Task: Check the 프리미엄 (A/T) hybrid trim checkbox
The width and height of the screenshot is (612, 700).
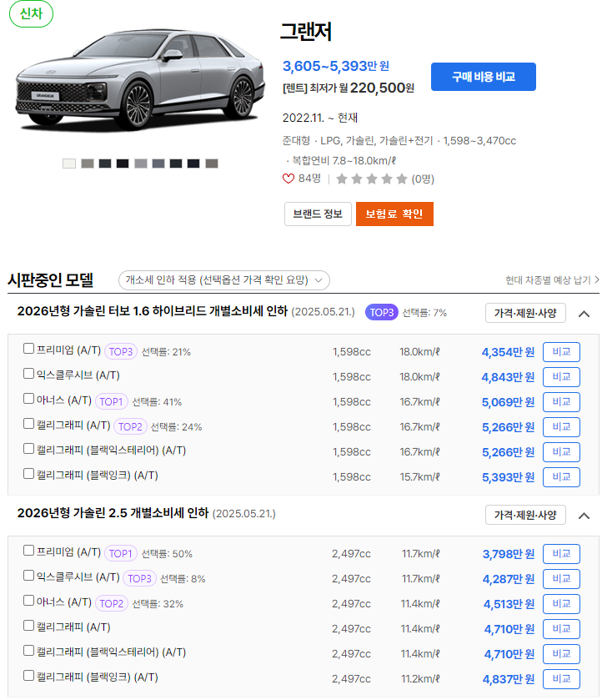Action: coord(27,351)
